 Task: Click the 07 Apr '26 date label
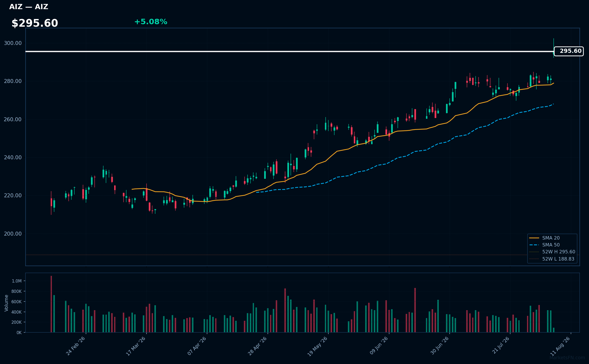click(x=197, y=346)
